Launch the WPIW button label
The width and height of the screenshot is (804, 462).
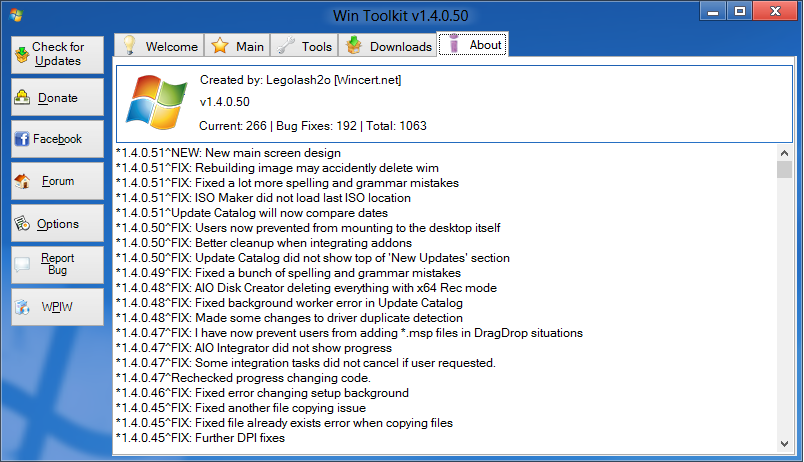57,307
